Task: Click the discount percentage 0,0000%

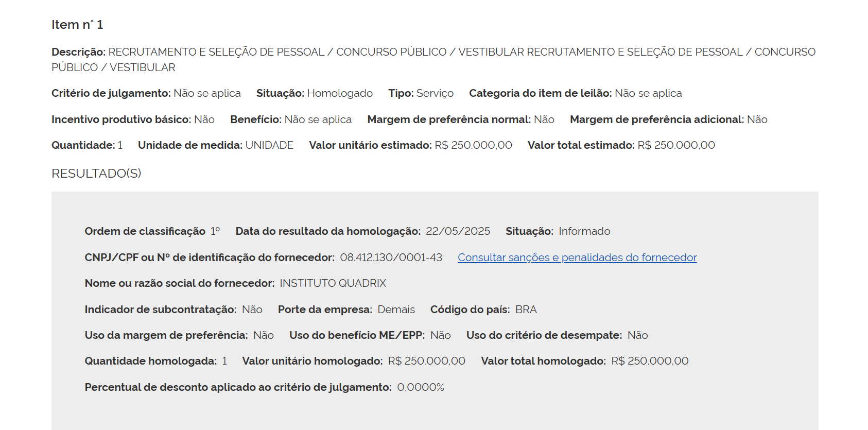Action: pyautogui.click(x=421, y=387)
